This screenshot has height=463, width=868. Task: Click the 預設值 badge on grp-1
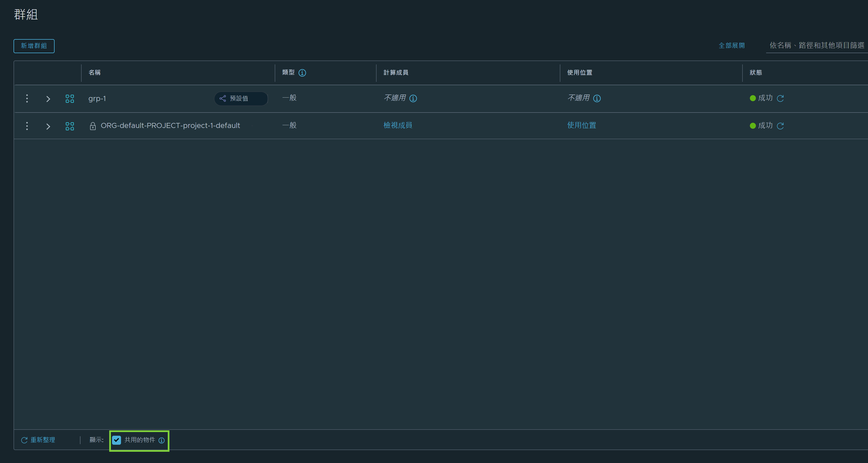click(241, 99)
